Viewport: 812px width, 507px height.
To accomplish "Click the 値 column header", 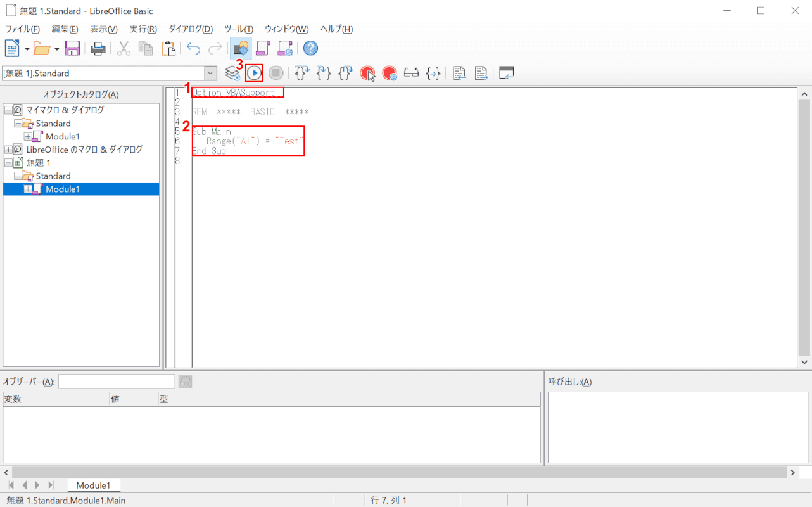I will pos(134,399).
